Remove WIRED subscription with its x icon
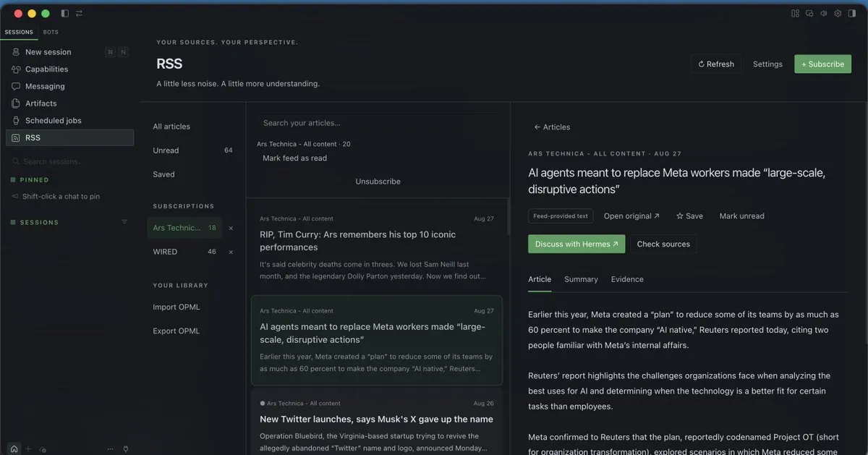Image resolution: width=868 pixels, height=455 pixels. tap(231, 252)
